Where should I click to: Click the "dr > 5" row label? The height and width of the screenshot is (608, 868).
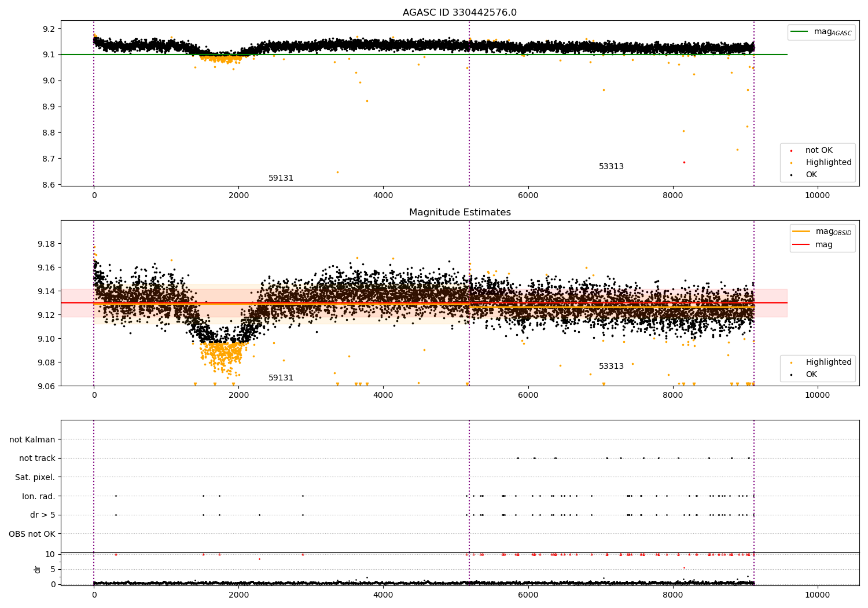coord(43,515)
